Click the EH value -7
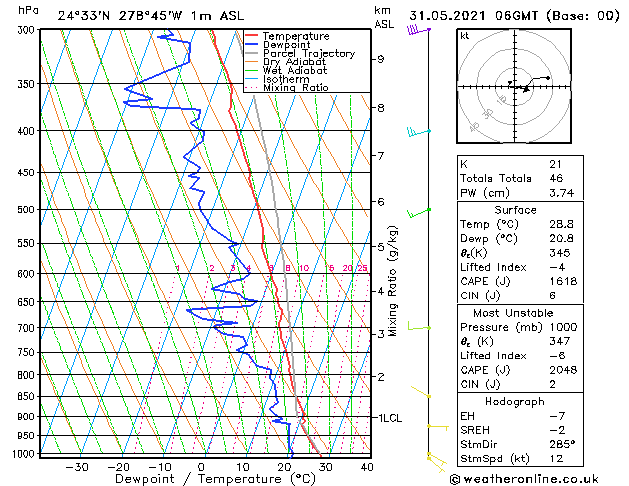This screenshot has height=486, width=629. point(557,416)
